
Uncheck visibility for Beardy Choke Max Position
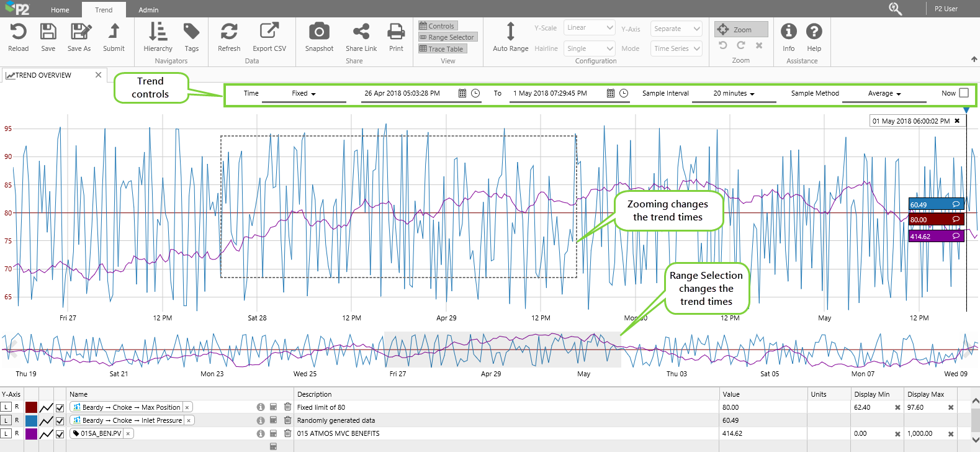[x=60, y=408]
